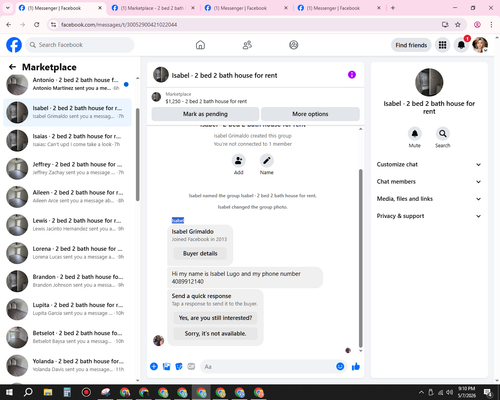The height and width of the screenshot is (400, 500).
Task: Open Lupita conversation in list
Action: pos(68,309)
